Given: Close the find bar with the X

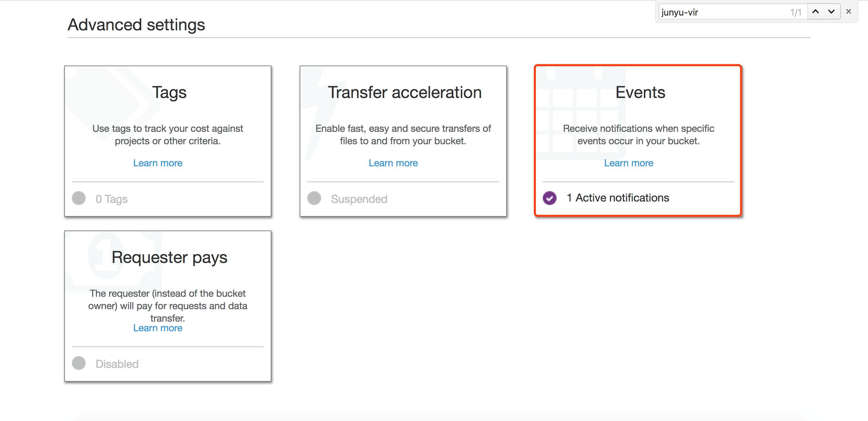Looking at the screenshot, I should point(849,12).
